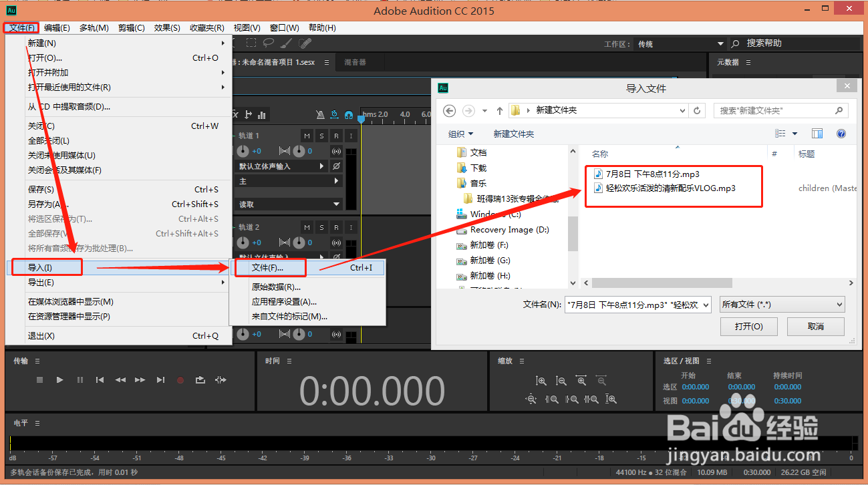Click the play button in transport
This screenshot has height=485, width=868.
pos(59,380)
